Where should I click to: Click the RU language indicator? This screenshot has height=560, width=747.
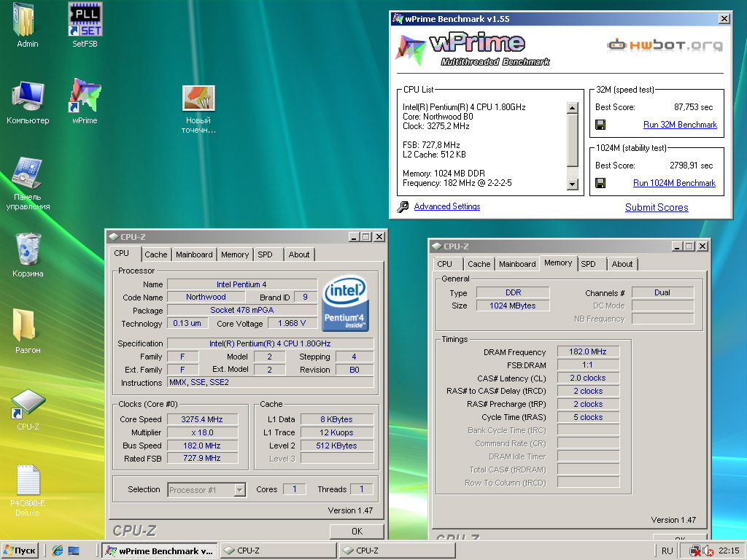coord(667,551)
